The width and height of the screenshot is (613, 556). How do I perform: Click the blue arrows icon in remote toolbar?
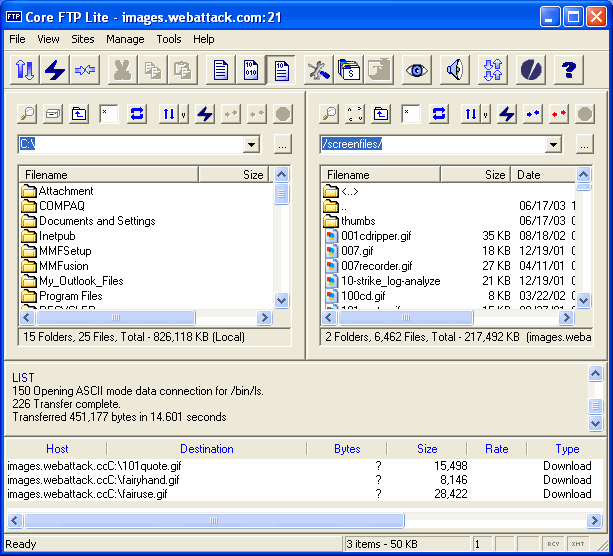(533, 114)
